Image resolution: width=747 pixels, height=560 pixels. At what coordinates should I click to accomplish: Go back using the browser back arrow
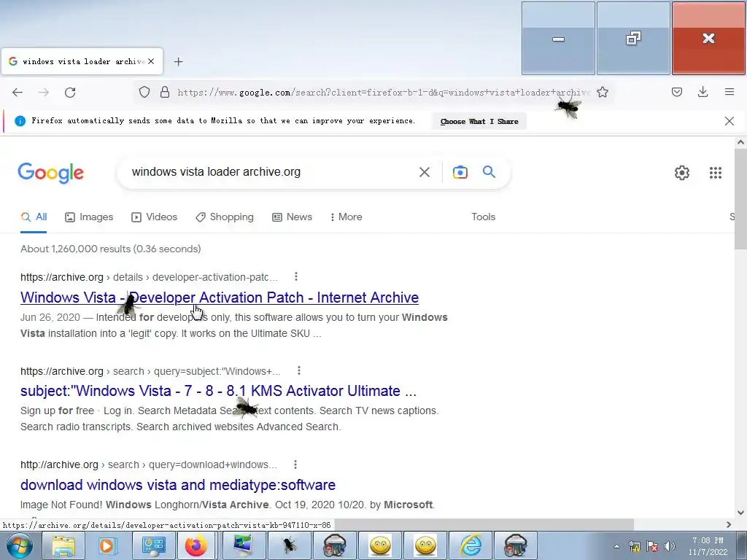(18, 93)
